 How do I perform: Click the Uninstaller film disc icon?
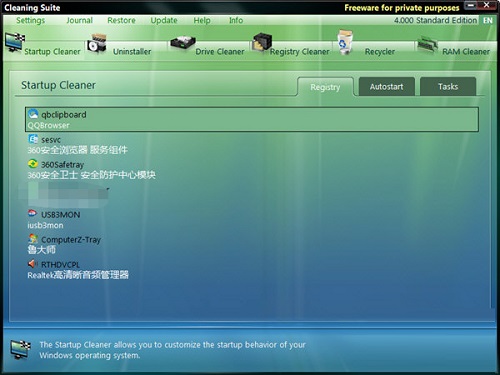coord(97,43)
